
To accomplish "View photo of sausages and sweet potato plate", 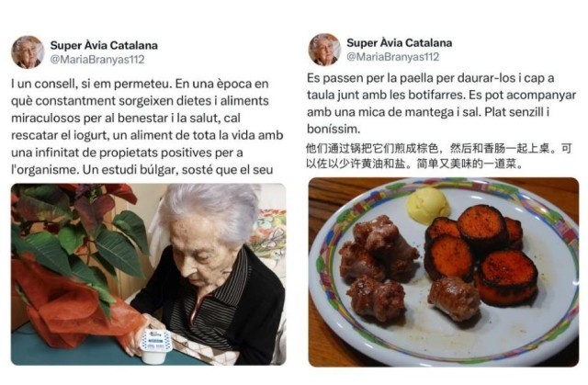I will [444, 272].
